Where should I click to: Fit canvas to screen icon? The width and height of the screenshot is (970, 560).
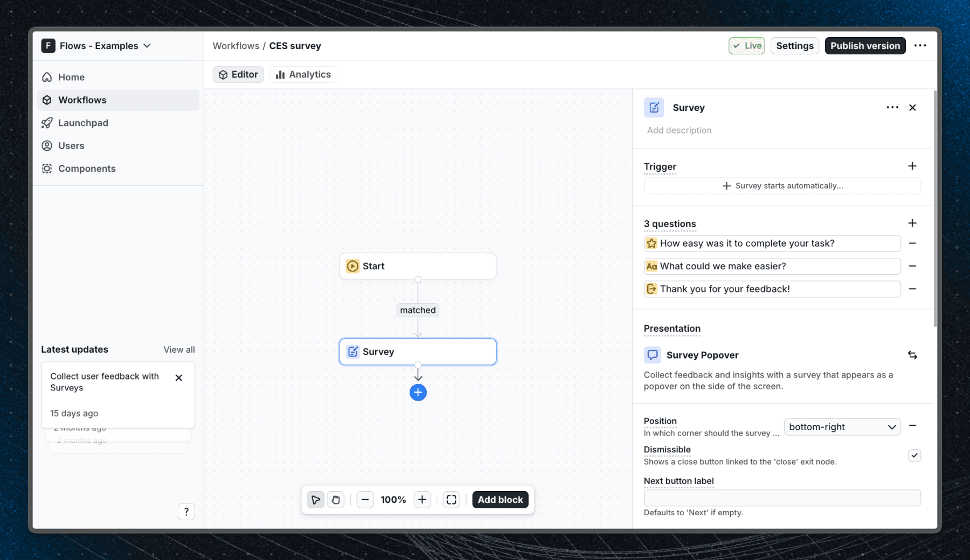tap(451, 500)
